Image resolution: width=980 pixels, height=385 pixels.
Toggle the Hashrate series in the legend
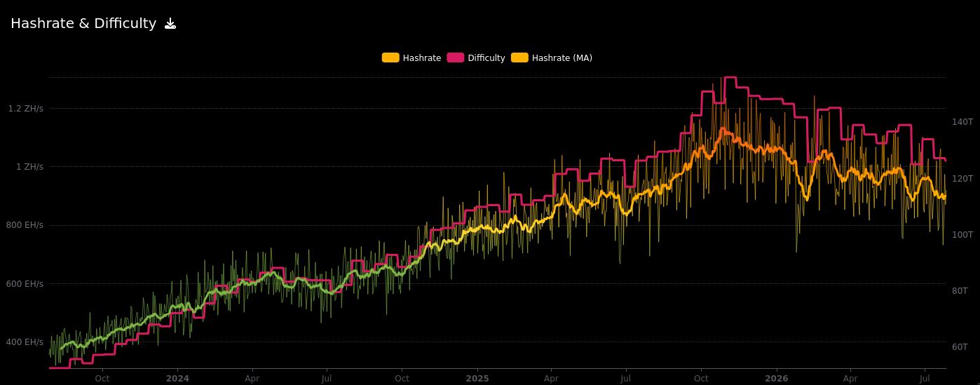tap(411, 58)
